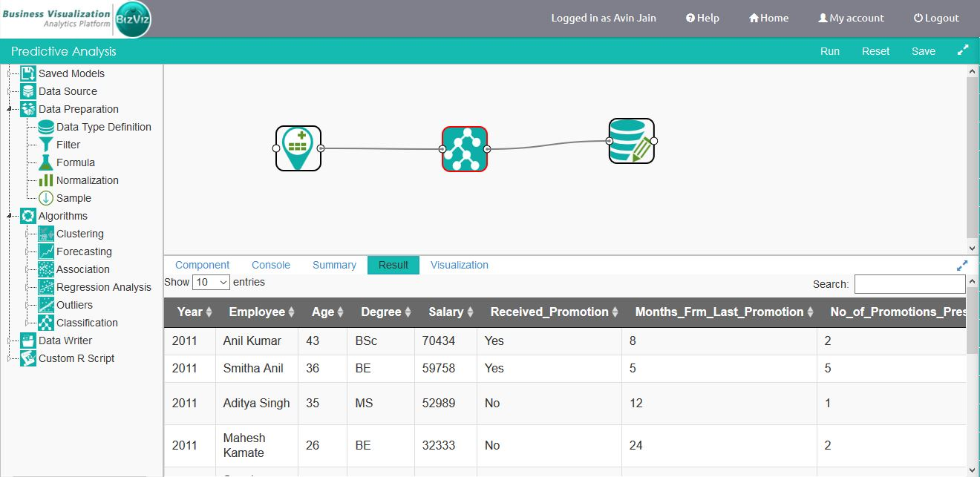Select the Data Type Definition icon
Image resolution: width=980 pixels, height=477 pixels.
46,127
